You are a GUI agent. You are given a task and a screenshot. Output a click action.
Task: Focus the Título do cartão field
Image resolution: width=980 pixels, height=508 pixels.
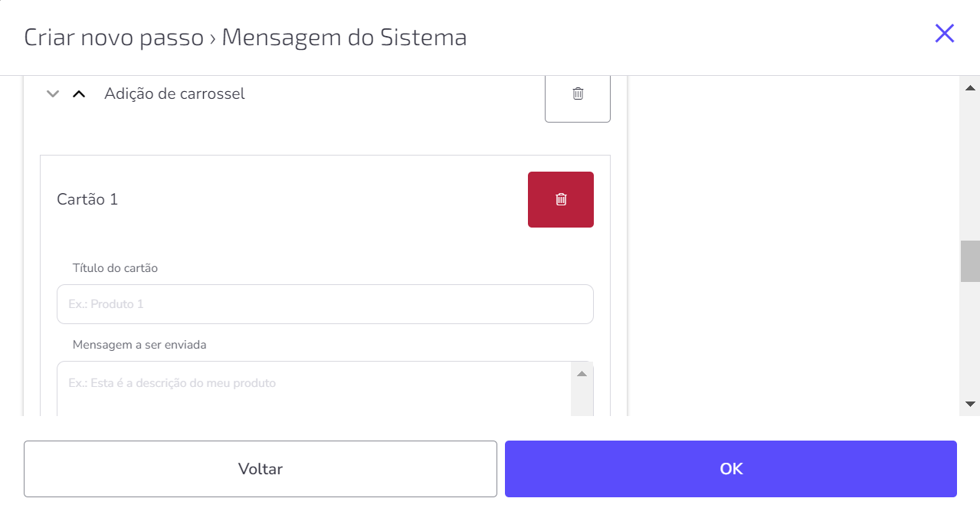point(325,304)
